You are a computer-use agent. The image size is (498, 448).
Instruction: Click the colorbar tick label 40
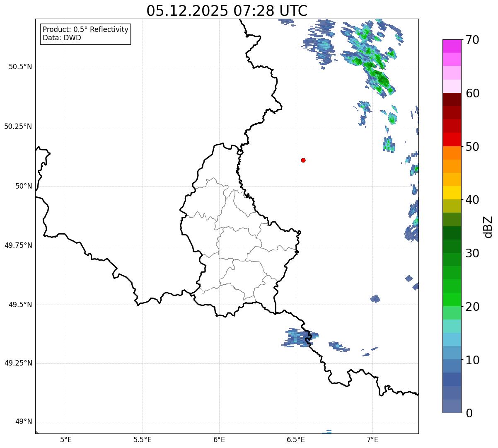pos(472,200)
